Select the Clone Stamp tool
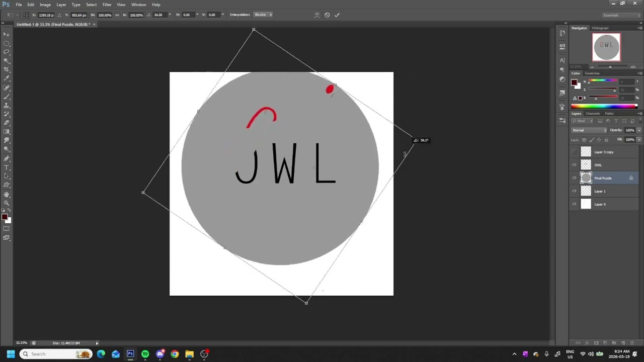The image size is (644, 362). click(7, 105)
